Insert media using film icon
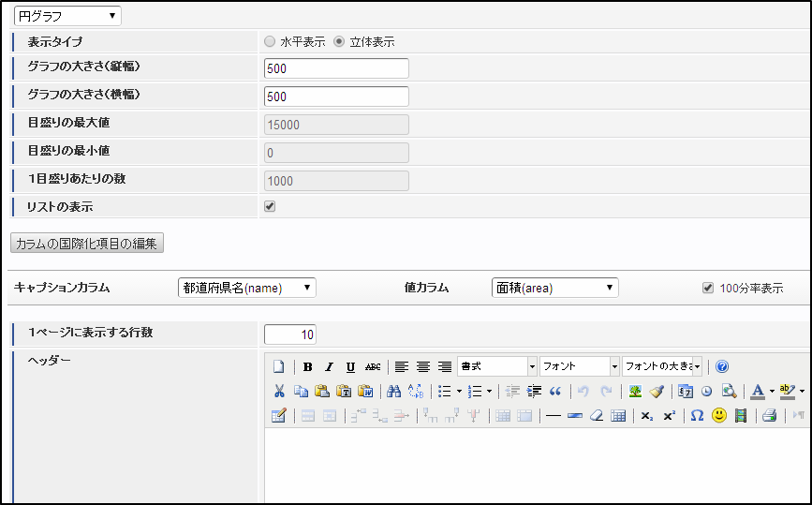The width and height of the screenshot is (812, 505). (x=741, y=415)
